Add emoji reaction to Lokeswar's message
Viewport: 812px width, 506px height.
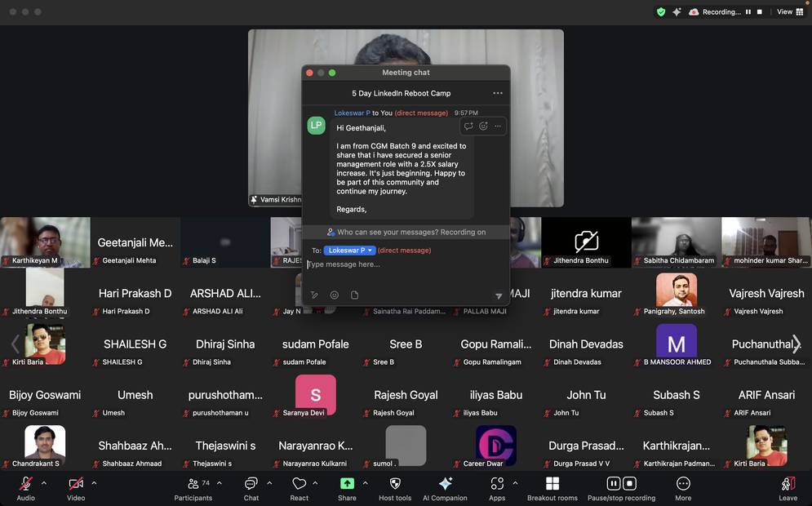483,126
